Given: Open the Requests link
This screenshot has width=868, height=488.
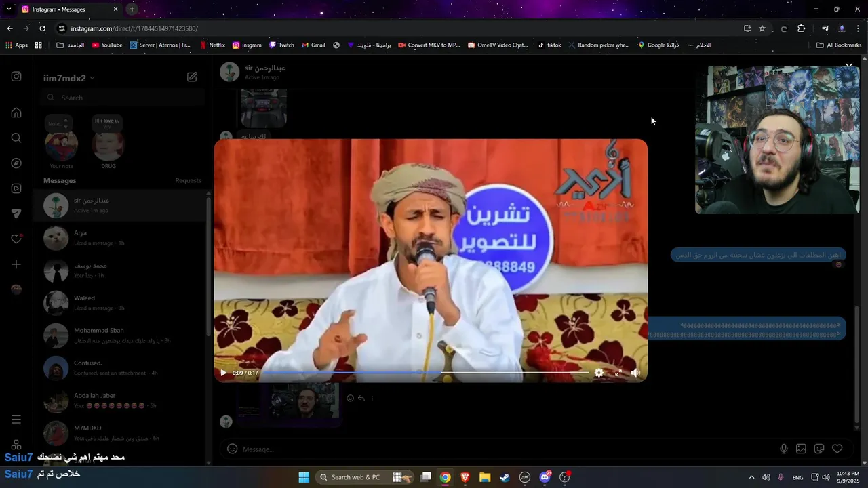Looking at the screenshot, I should (188, 180).
